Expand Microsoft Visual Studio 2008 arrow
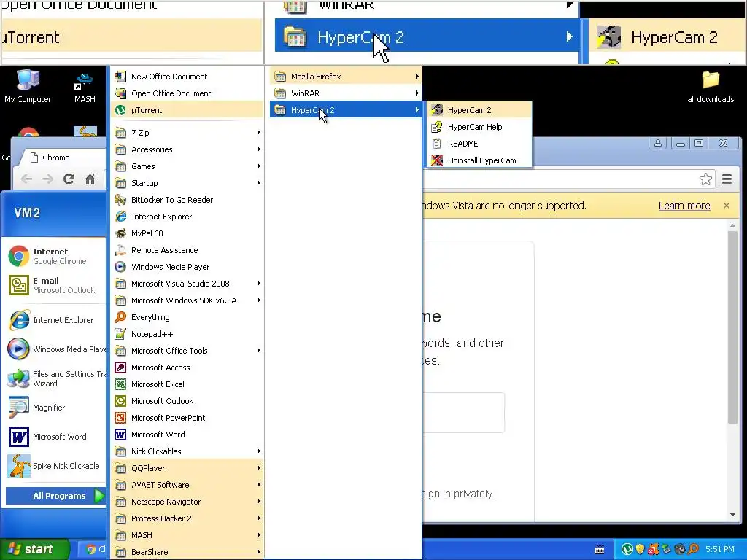The height and width of the screenshot is (560, 747). 259,284
